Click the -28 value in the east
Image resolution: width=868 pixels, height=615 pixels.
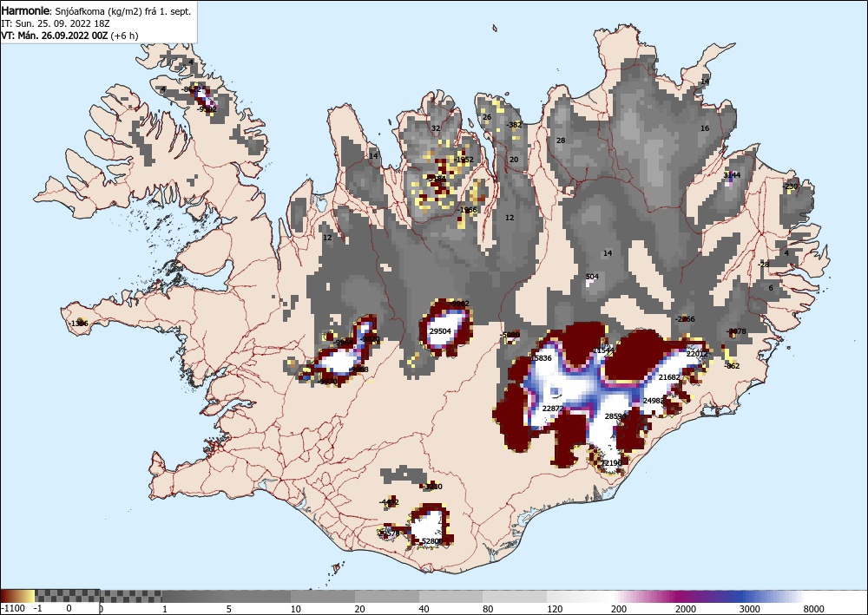point(763,265)
